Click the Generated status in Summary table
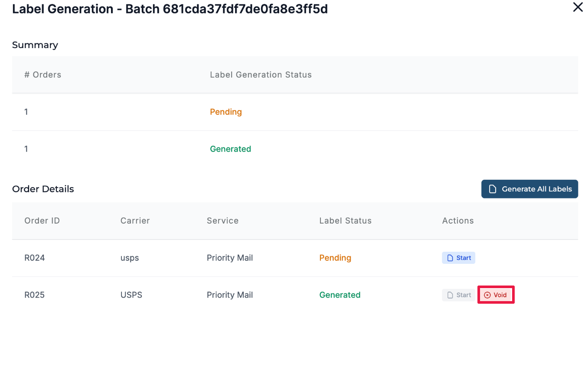 (230, 149)
